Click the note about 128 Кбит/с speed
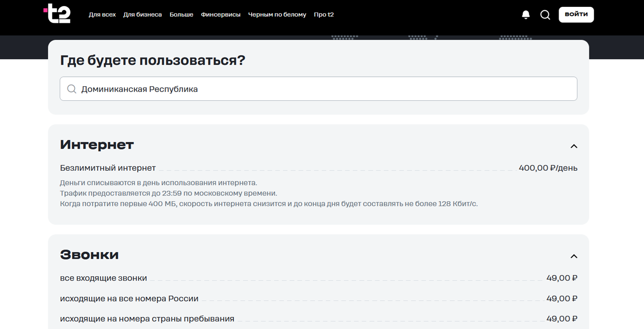The height and width of the screenshot is (329, 644). point(269,203)
